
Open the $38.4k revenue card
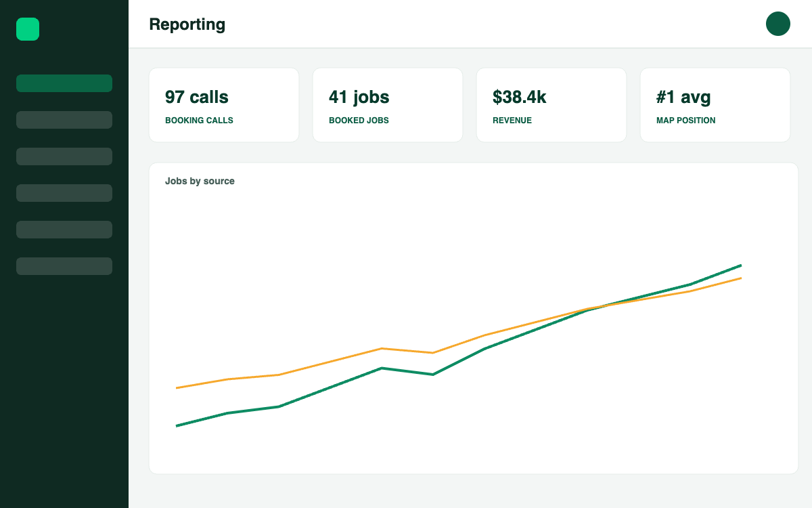point(551,105)
